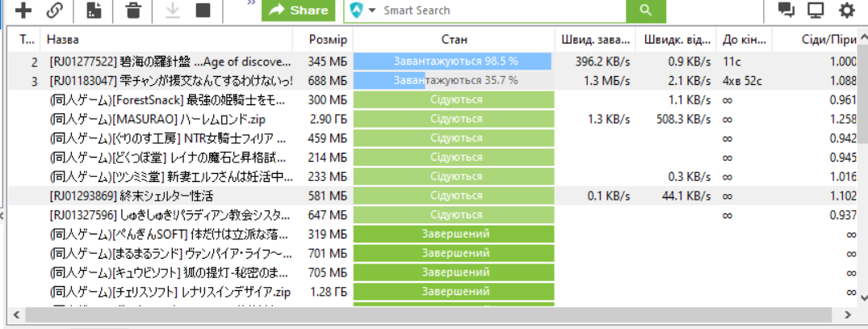Image resolution: width=868 pixels, height=329 pixels.
Task: Sort by the Назва column header
Action: 166,40
